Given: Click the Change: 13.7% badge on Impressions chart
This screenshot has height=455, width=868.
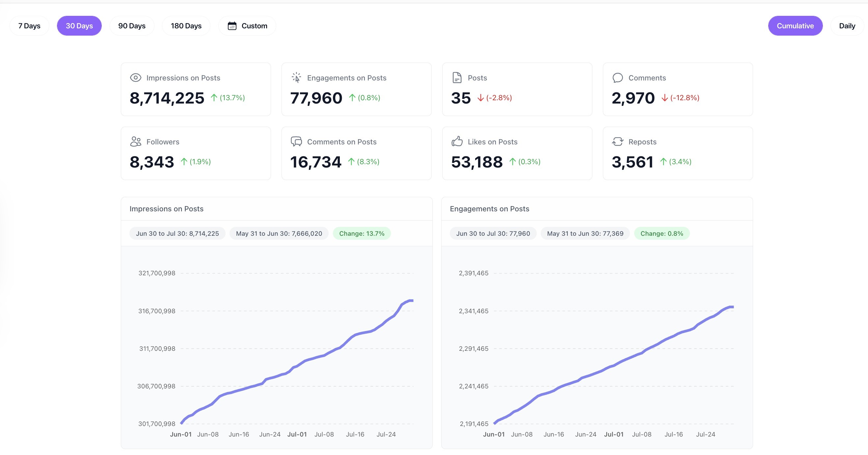Looking at the screenshot, I should (362, 233).
